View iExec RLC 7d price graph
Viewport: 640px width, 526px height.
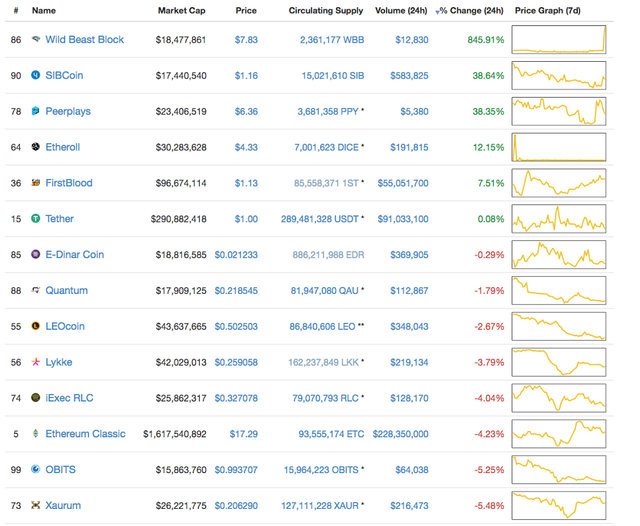coord(559,398)
